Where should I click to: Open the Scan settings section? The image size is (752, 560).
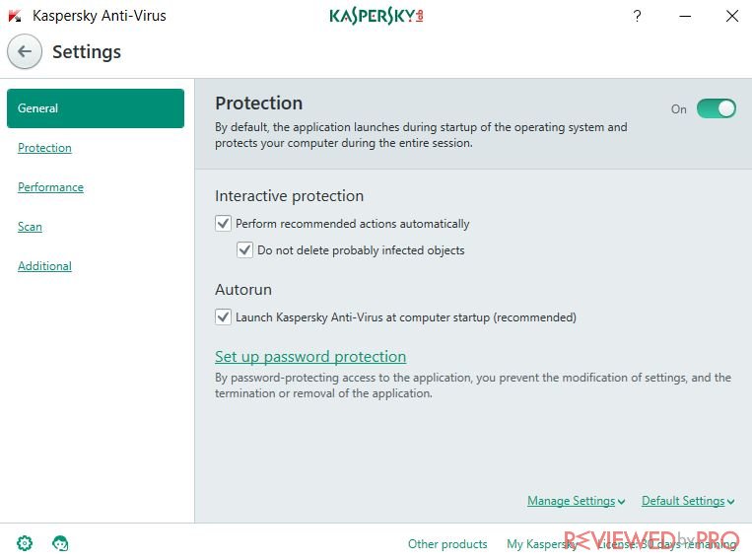click(30, 226)
